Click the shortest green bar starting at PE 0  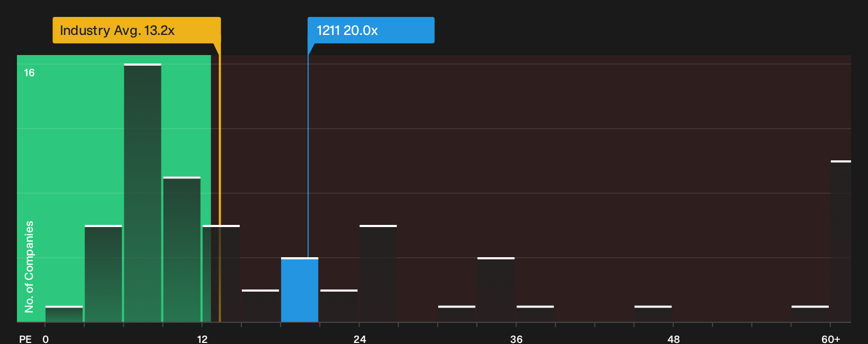64,314
